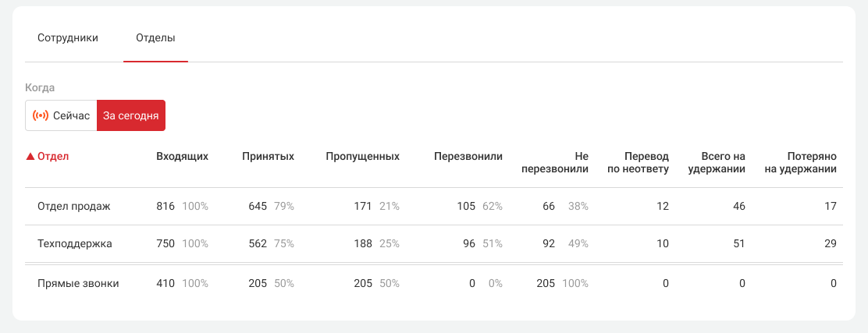Sort table by the Отдел column header
This screenshot has width=868, height=333.
(53, 156)
